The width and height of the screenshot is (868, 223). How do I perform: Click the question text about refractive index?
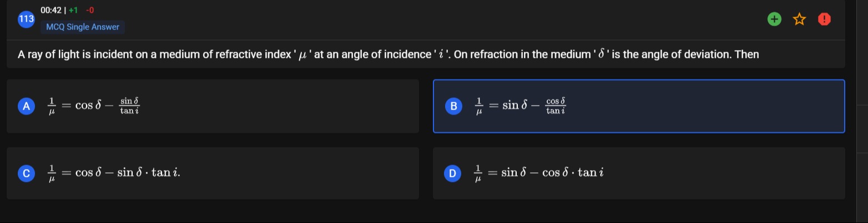[388, 54]
